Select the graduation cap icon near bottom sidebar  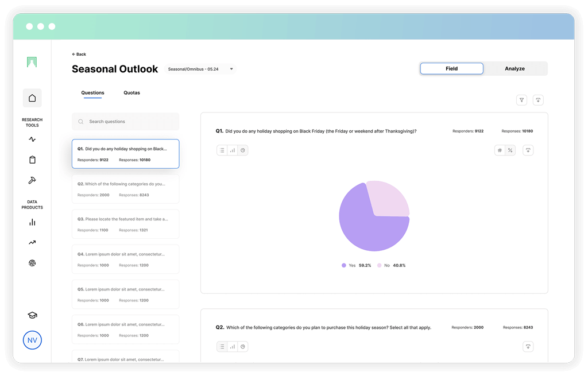coord(32,315)
